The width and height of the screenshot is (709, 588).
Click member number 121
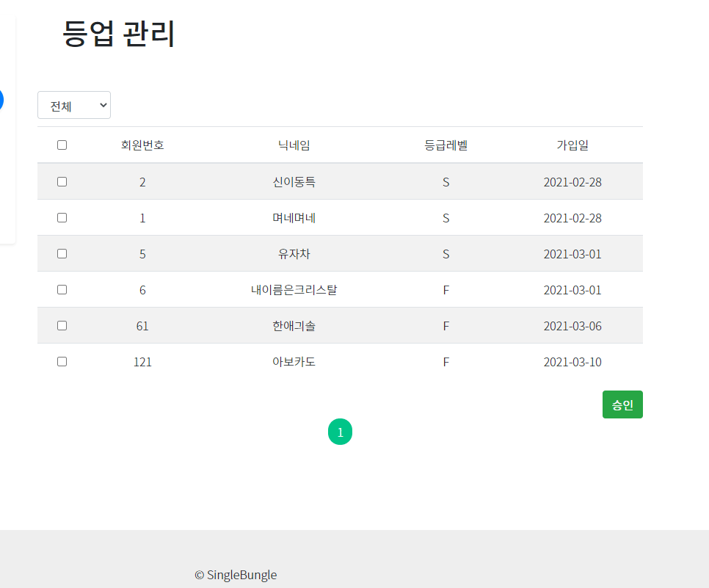pyautogui.click(x=142, y=361)
